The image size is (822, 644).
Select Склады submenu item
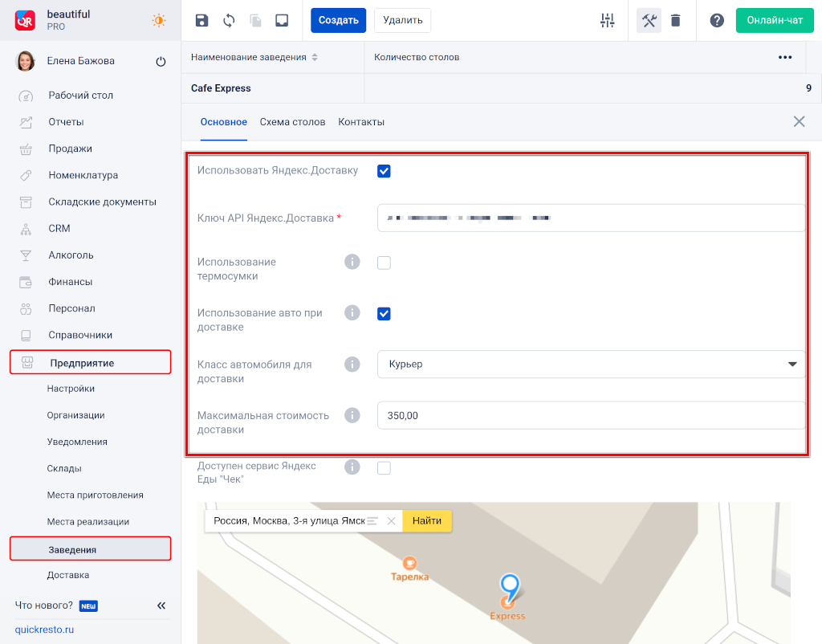64,469
